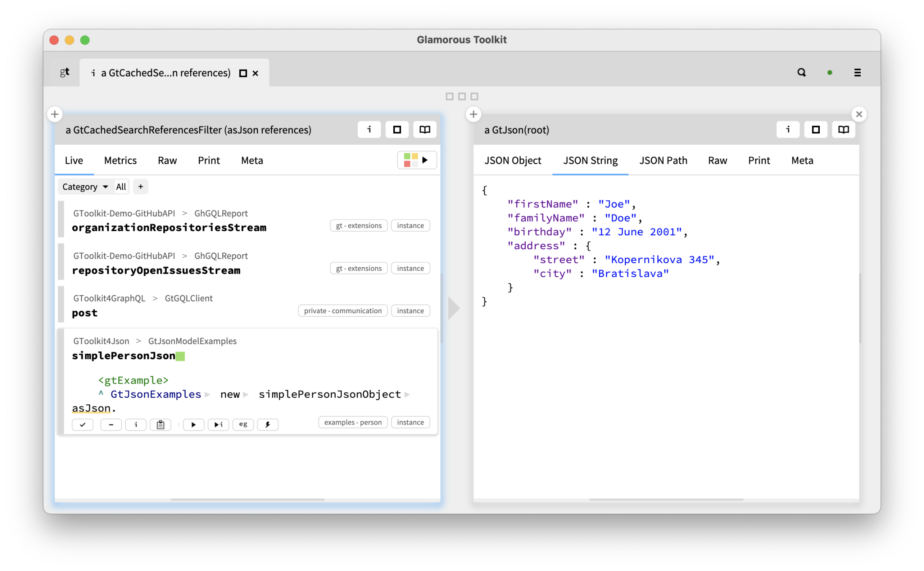Viewport: 924px width, 571px height.
Task: Open the Raw tab in GtJson pane
Action: (x=717, y=161)
